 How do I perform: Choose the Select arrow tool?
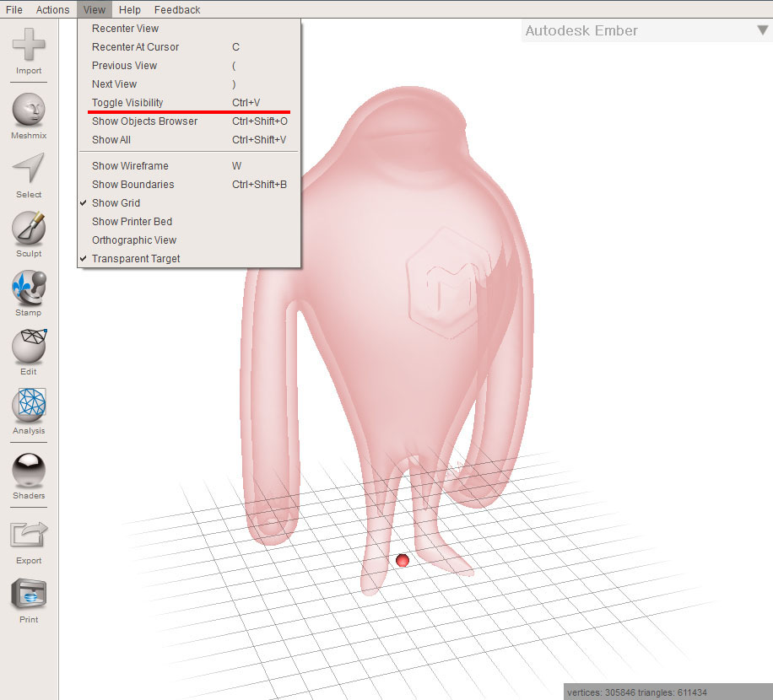point(29,168)
